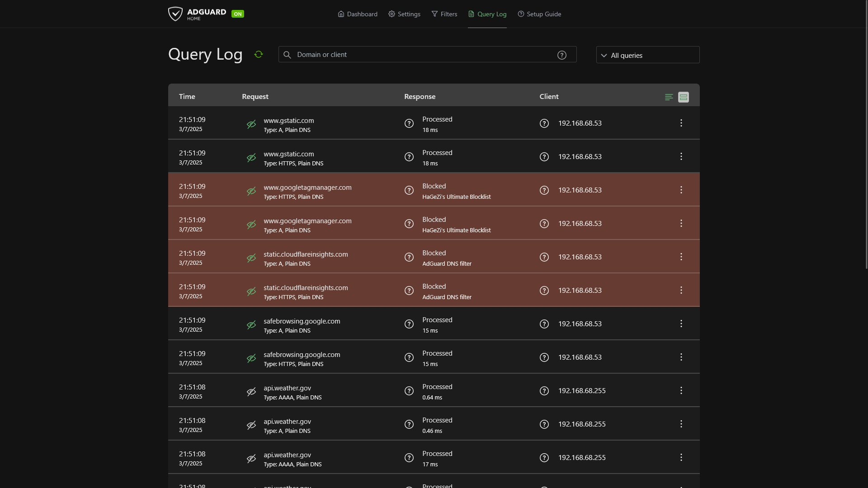This screenshot has width=868, height=488.
Task: Click client 192.168.68.255 in 0.64 ms row
Action: point(582,391)
